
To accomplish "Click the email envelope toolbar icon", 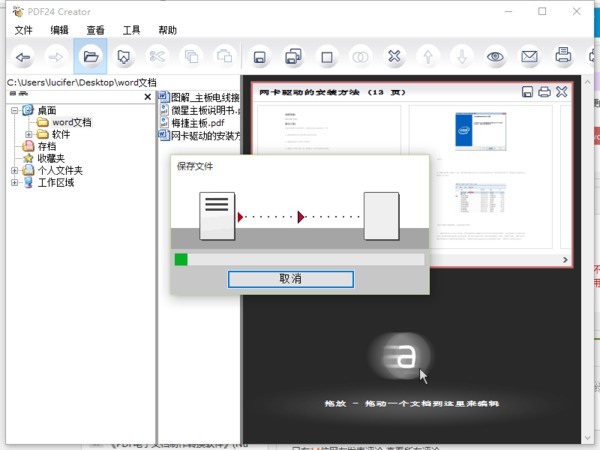I will pos(529,56).
